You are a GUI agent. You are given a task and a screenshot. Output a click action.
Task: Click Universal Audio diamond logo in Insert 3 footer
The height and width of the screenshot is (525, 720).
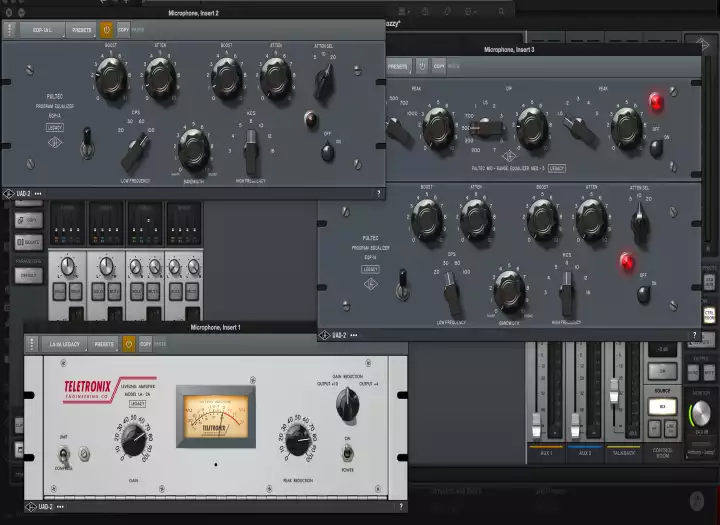(x=325, y=335)
